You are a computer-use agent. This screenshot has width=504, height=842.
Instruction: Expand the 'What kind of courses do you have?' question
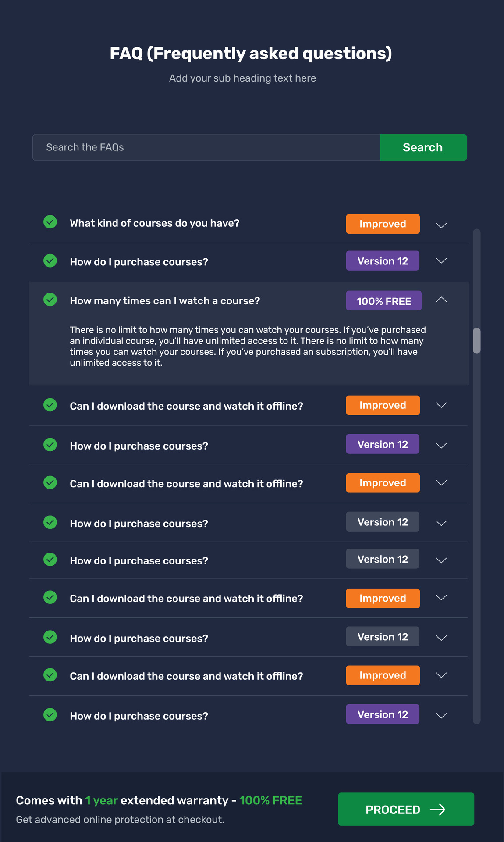pyautogui.click(x=441, y=225)
